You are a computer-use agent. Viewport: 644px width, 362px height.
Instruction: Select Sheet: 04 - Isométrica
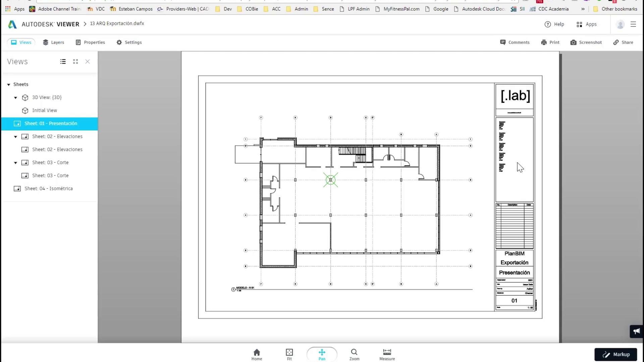coord(48,188)
